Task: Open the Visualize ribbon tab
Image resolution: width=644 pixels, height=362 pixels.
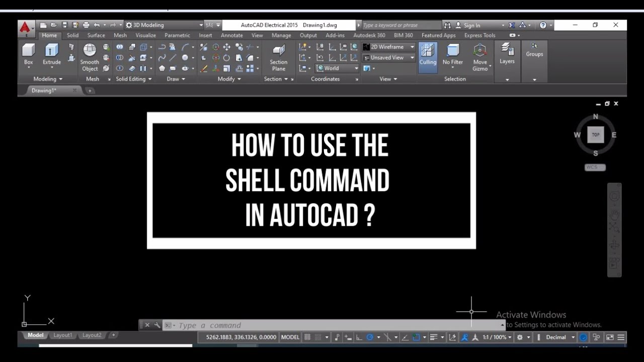Action: (145, 35)
